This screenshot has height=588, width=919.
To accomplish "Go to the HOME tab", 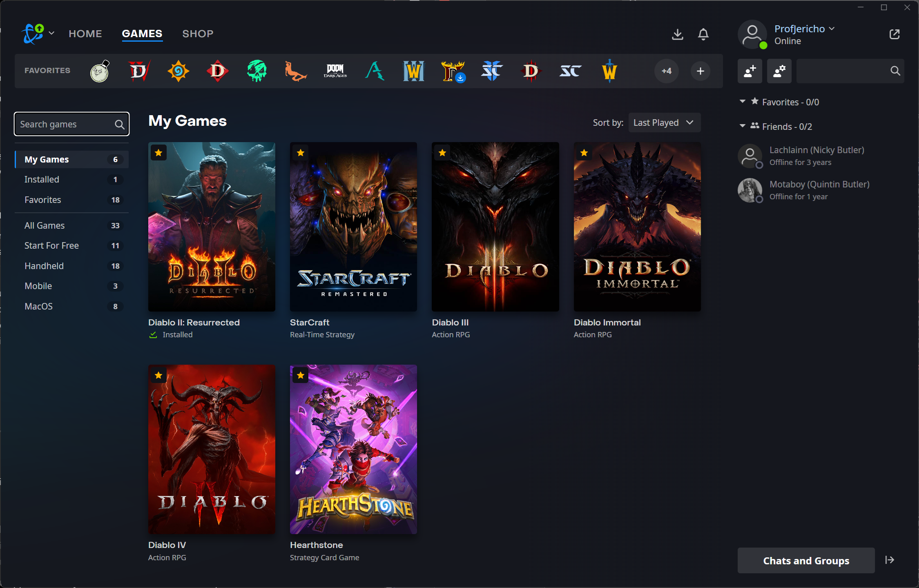I will pyautogui.click(x=85, y=33).
